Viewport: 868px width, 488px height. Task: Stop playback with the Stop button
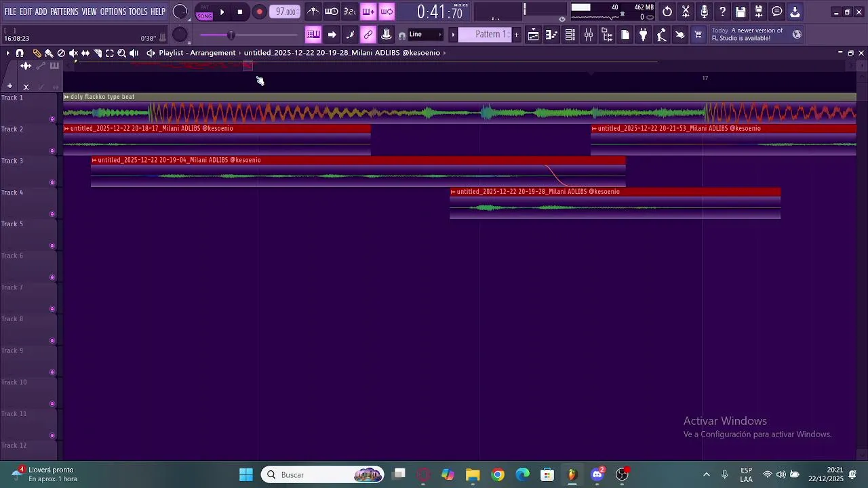pyautogui.click(x=240, y=12)
